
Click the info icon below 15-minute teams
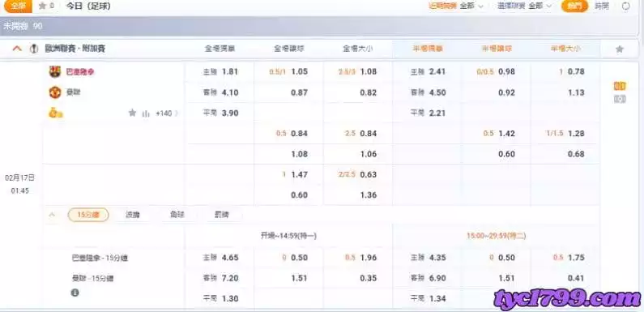(x=75, y=293)
